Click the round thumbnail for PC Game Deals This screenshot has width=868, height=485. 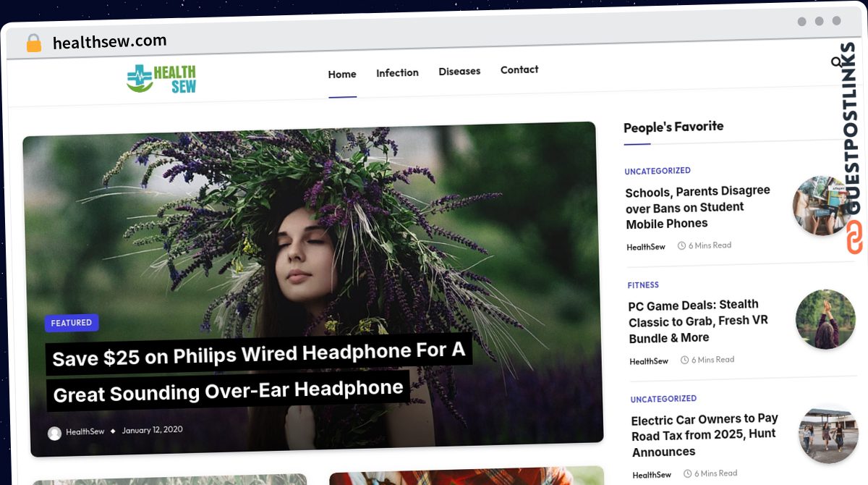[825, 319]
